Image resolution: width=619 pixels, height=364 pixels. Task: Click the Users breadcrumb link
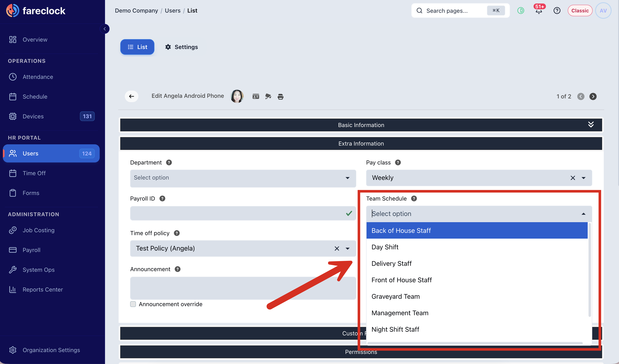coord(172,10)
